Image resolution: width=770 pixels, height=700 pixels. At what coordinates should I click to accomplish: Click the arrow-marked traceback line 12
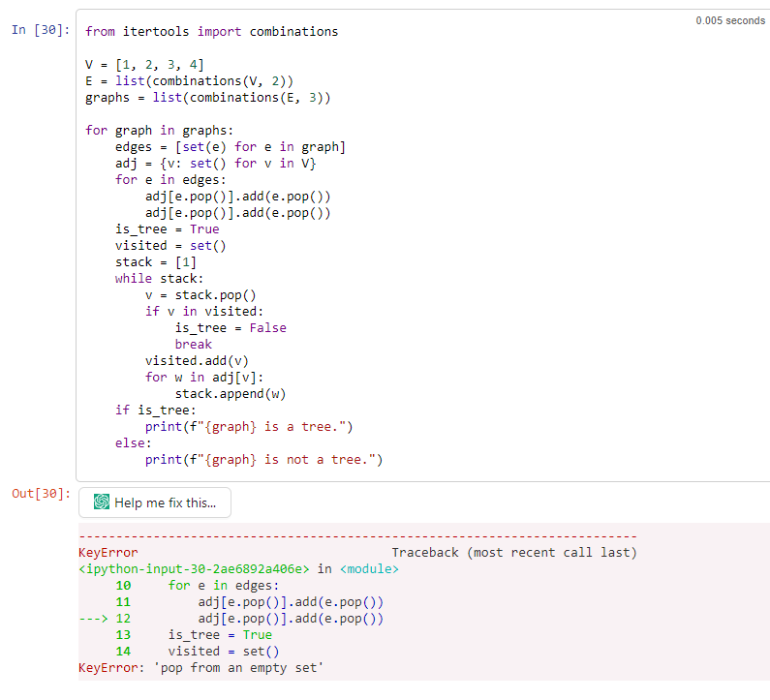click(x=231, y=619)
